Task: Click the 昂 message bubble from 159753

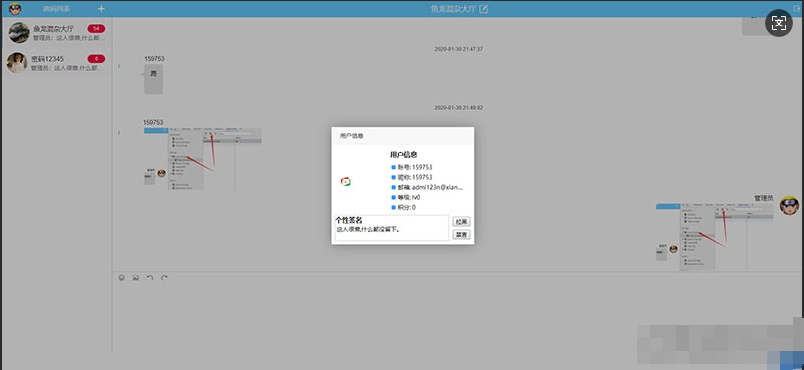Action: tap(153, 79)
